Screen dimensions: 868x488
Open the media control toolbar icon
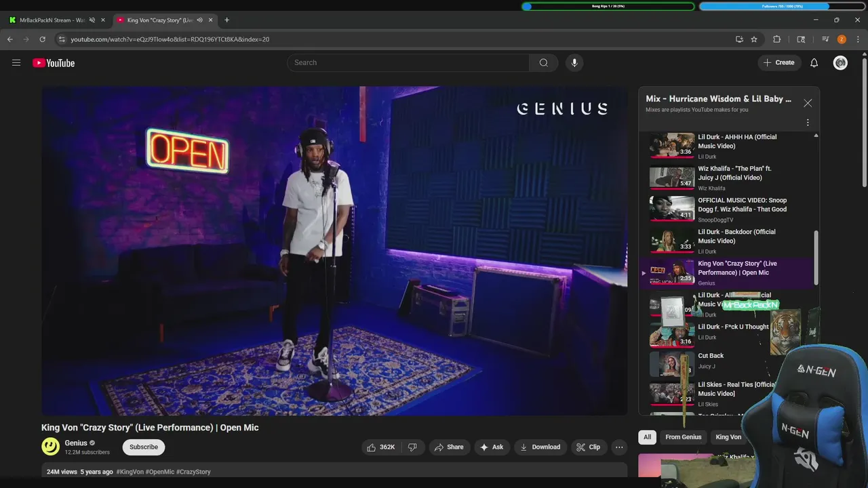click(825, 39)
